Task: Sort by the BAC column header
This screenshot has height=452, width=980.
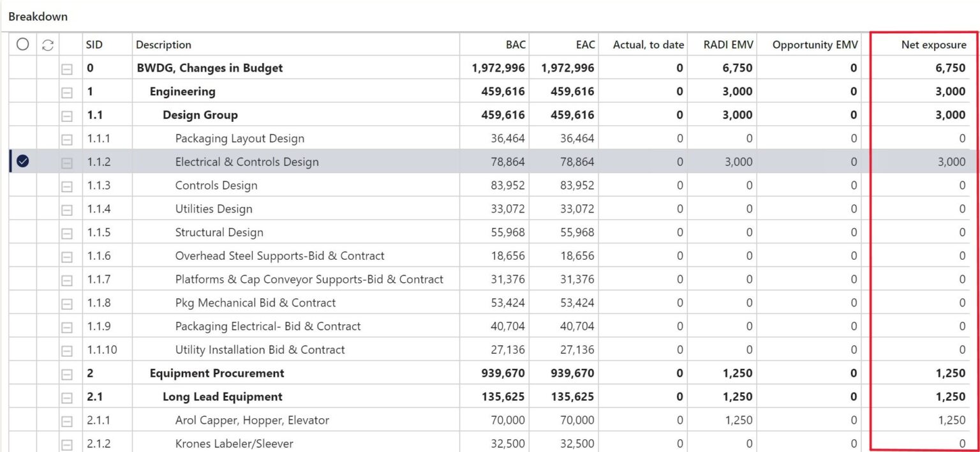Action: (516, 45)
